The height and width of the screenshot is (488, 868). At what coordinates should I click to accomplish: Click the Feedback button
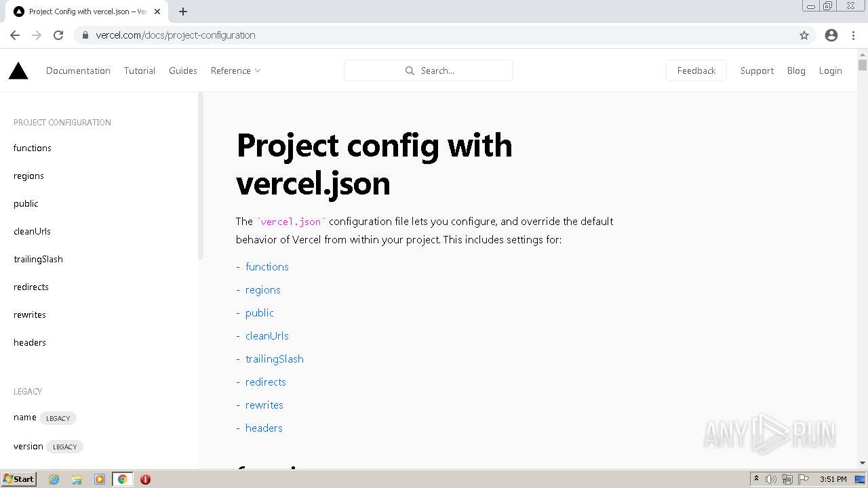pos(696,70)
